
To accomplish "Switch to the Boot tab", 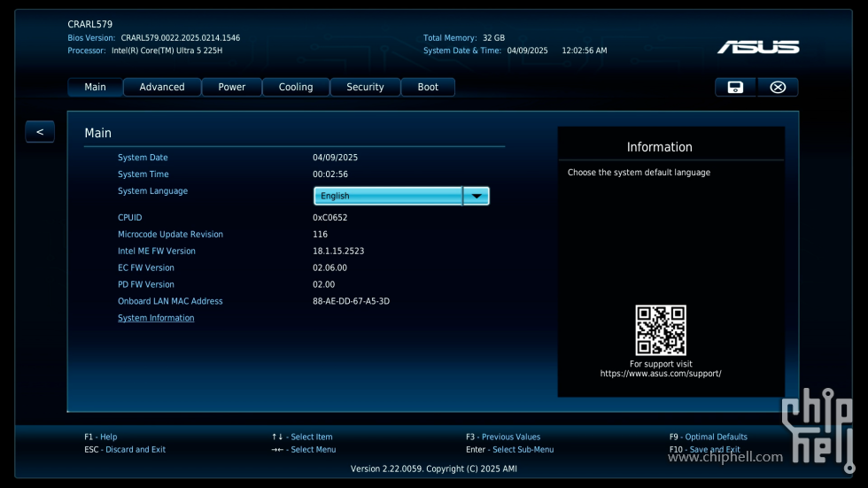I will pyautogui.click(x=428, y=88).
